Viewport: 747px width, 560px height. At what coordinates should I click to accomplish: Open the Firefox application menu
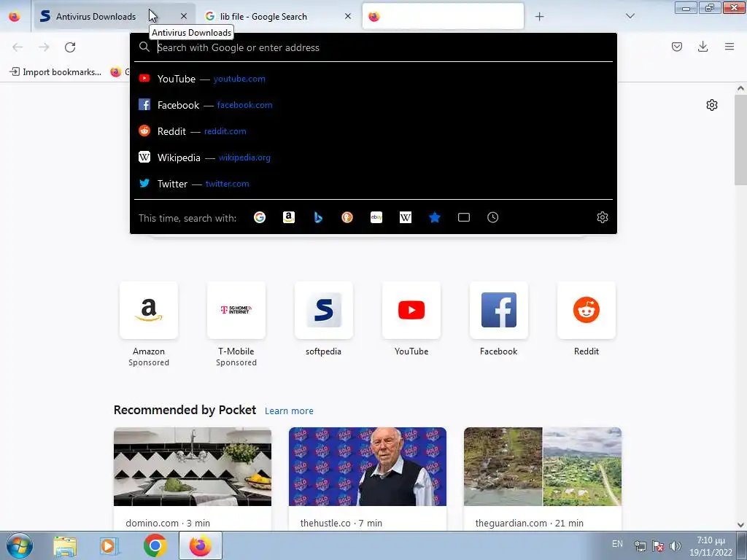(729, 47)
